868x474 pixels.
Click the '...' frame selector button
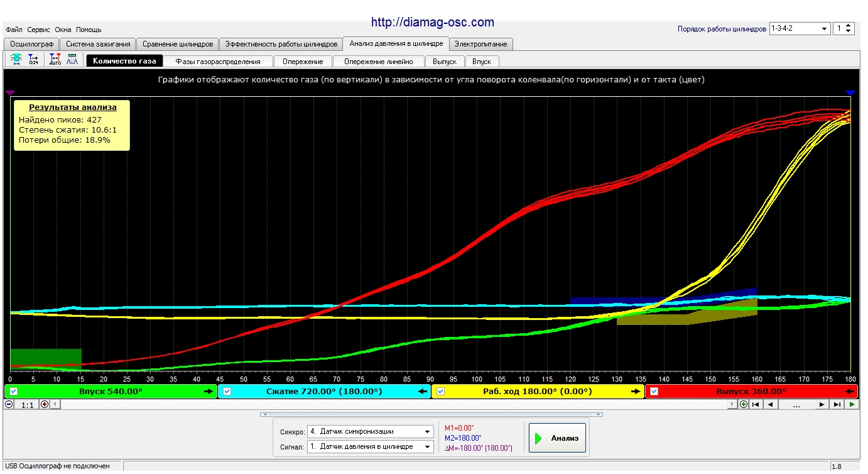coord(796,404)
